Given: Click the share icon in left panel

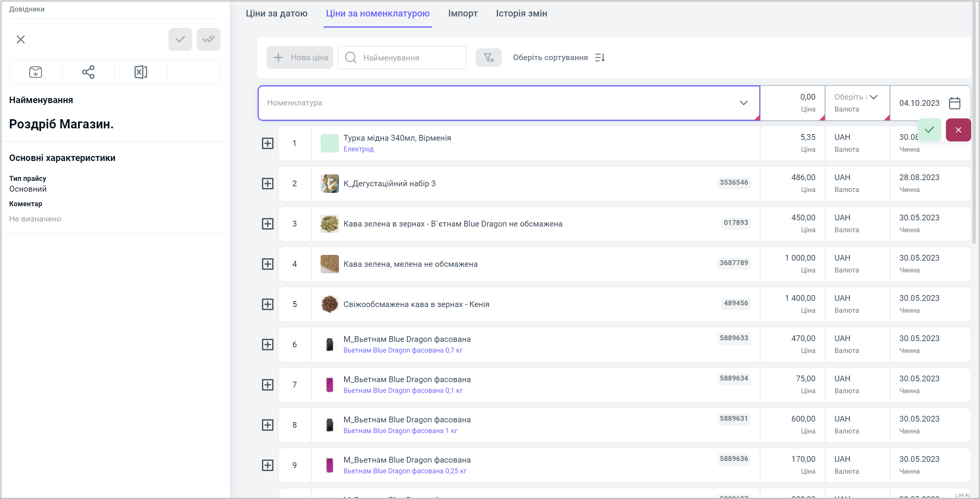Looking at the screenshot, I should coord(88,72).
